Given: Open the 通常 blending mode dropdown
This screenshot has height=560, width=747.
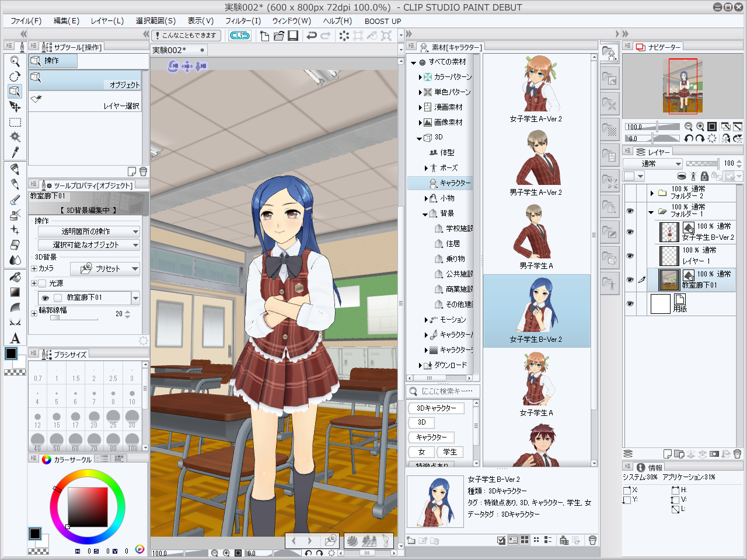Looking at the screenshot, I should tap(652, 163).
